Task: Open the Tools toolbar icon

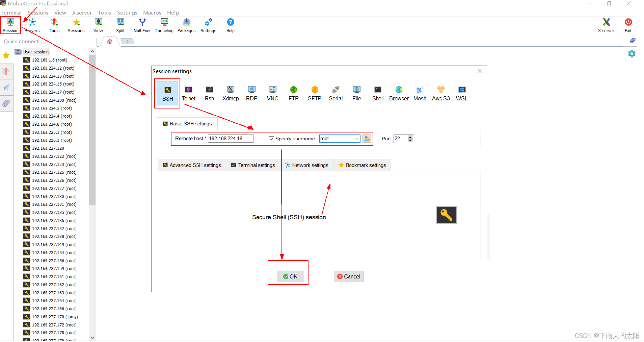Action: click(x=54, y=25)
